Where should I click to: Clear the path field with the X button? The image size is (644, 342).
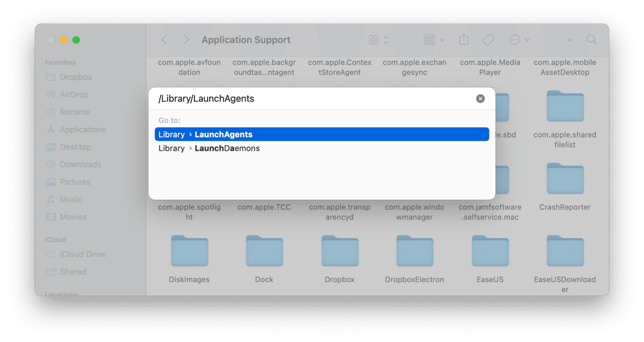coord(480,98)
